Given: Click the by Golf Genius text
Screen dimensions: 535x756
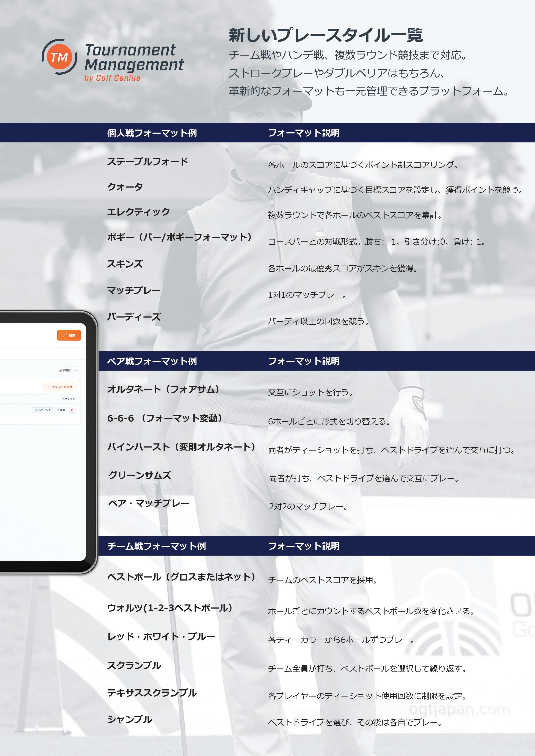Looking at the screenshot, I should pyautogui.click(x=112, y=78).
